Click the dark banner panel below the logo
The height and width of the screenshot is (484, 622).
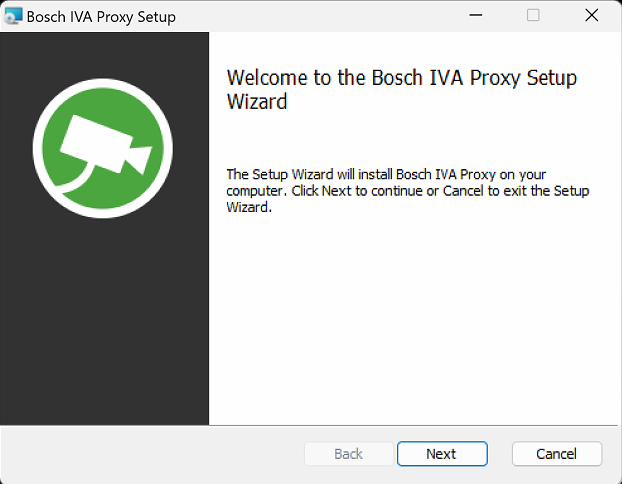[104, 320]
